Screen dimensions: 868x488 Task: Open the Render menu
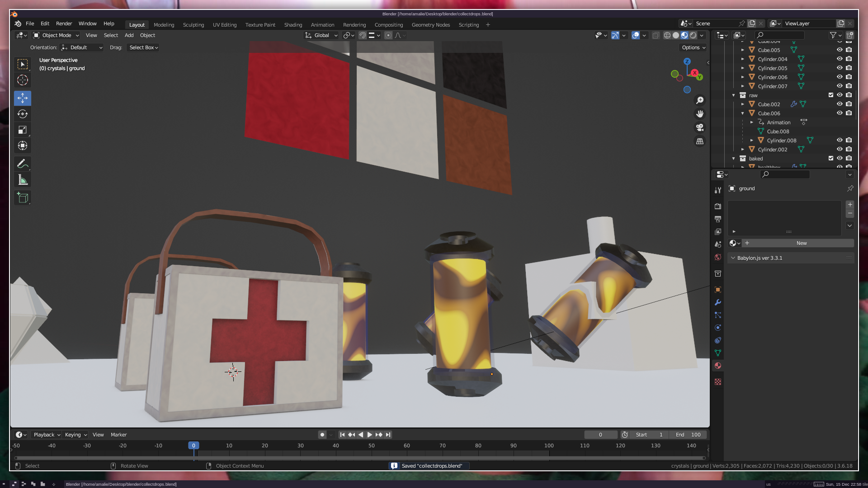(x=64, y=23)
